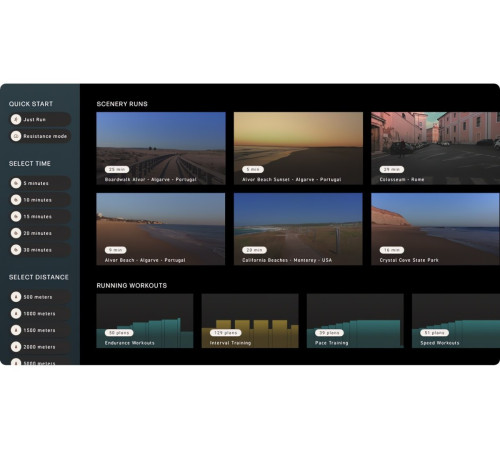Viewport: 500px width, 450px height.
Task: Choose the 500 meters distance icon
Action: (16, 297)
